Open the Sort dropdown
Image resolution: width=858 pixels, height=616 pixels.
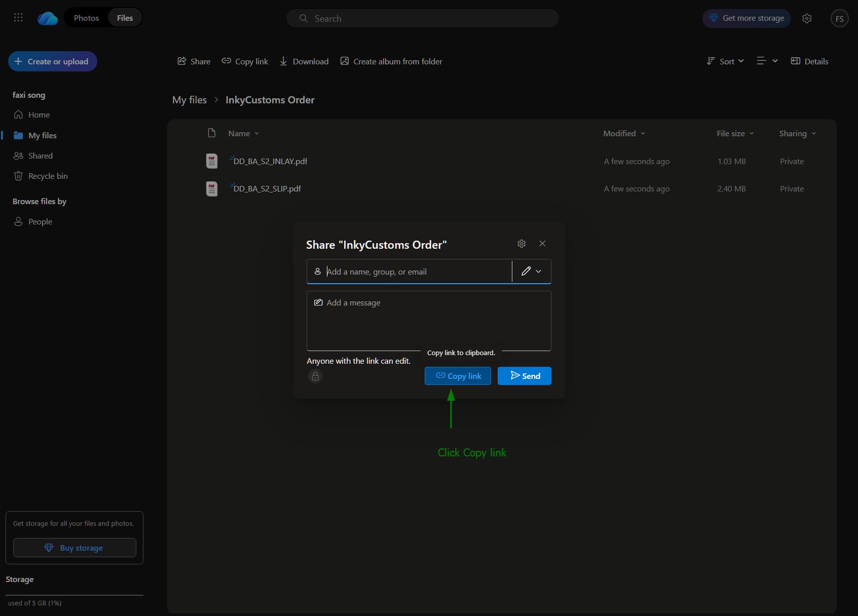[x=725, y=61]
